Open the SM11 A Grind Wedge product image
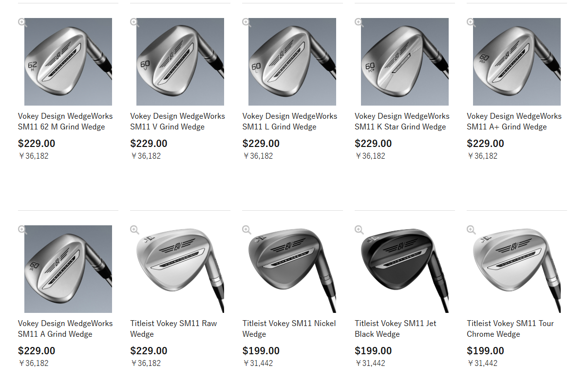This screenshot has height=382, width=588. pos(68,269)
